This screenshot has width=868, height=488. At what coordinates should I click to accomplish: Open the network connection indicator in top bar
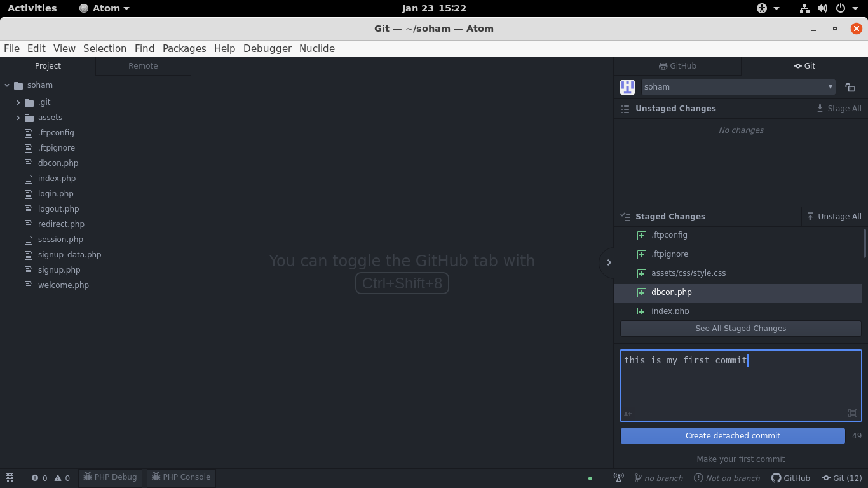point(804,8)
